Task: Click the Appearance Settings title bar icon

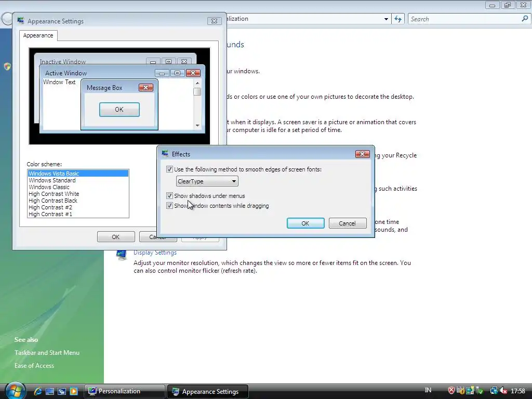Action: coord(21,21)
